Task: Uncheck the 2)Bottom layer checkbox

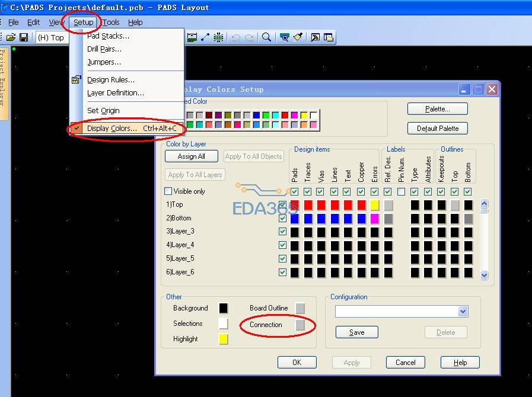Action: coord(282,218)
